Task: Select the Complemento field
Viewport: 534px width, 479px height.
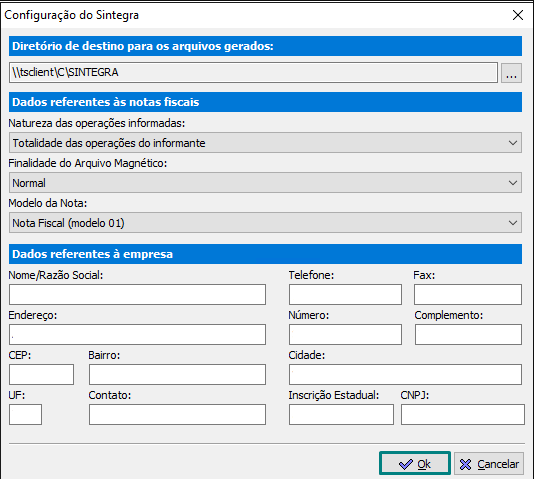Action: click(x=468, y=334)
